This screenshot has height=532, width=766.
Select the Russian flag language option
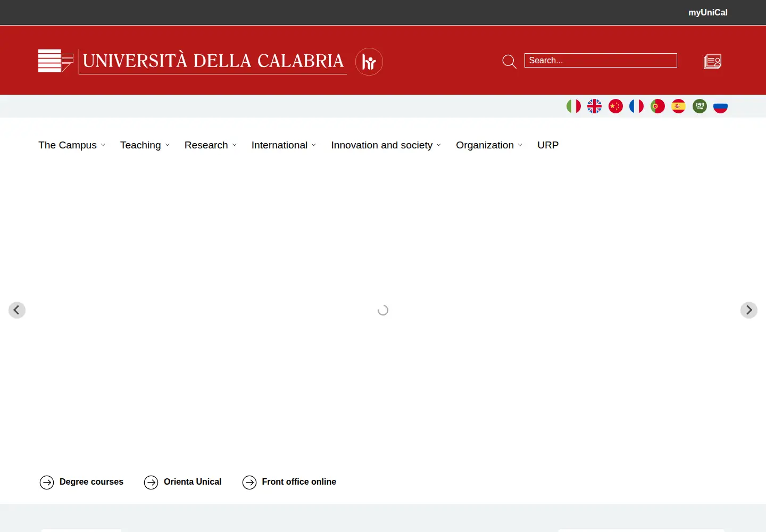720,106
